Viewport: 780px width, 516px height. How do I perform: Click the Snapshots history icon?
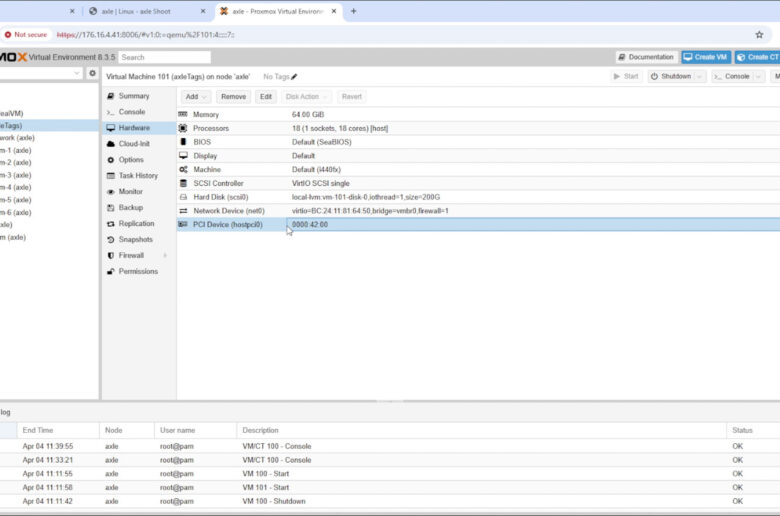click(x=110, y=240)
